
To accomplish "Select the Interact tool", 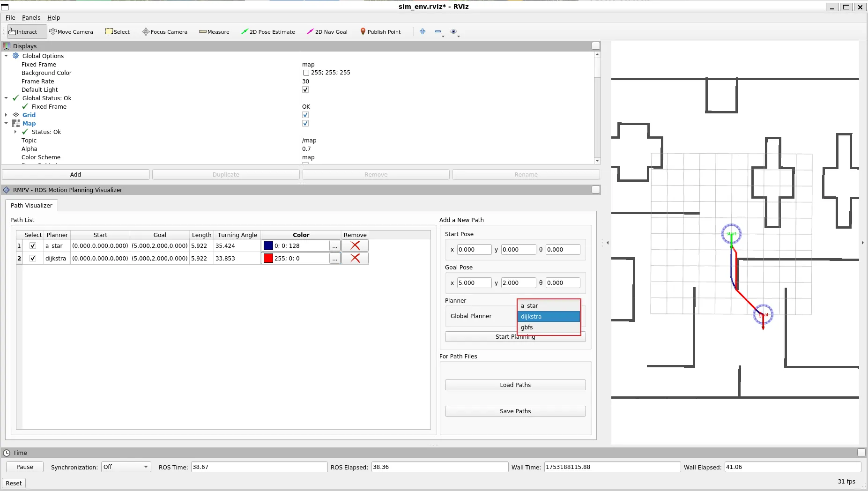I will (26, 32).
